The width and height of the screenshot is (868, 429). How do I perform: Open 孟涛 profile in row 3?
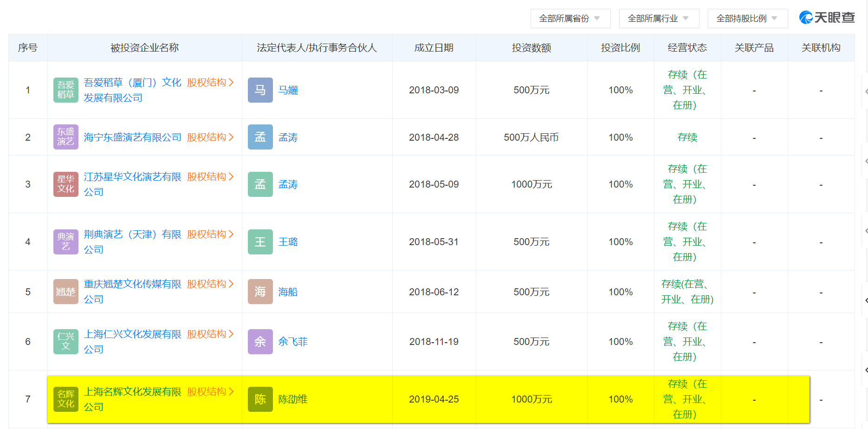pos(288,184)
